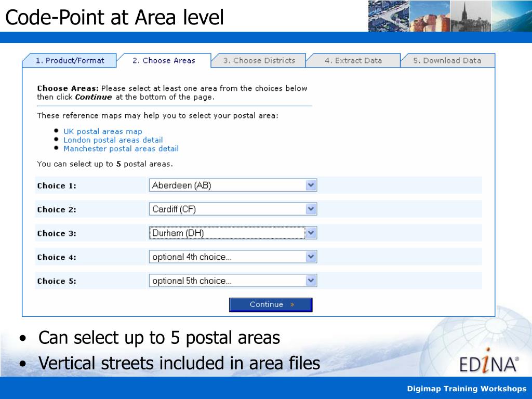532x399 pixels.
Task: Click the 'Choice 2:' label
Action: point(57,210)
